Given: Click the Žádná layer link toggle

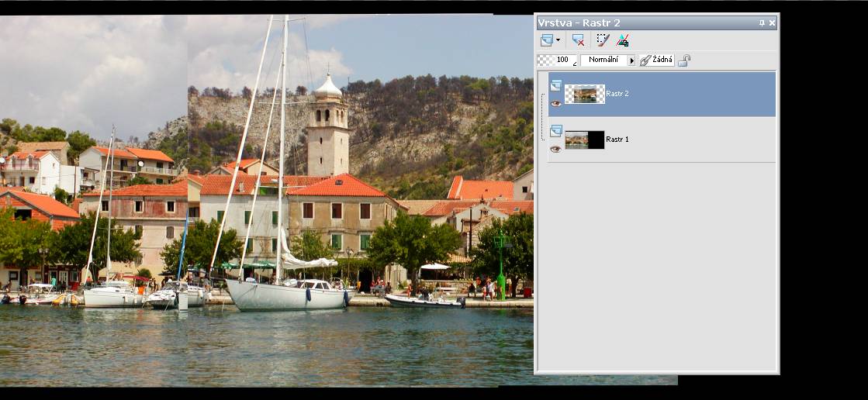Looking at the screenshot, I should 657,60.
